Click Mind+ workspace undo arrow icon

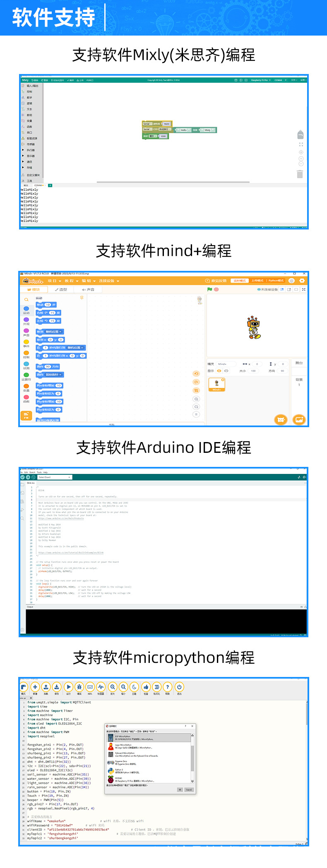coord(196,373)
